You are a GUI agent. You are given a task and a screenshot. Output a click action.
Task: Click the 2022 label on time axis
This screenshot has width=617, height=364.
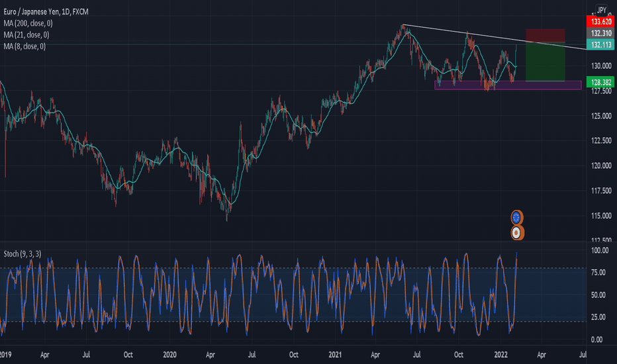point(501,355)
